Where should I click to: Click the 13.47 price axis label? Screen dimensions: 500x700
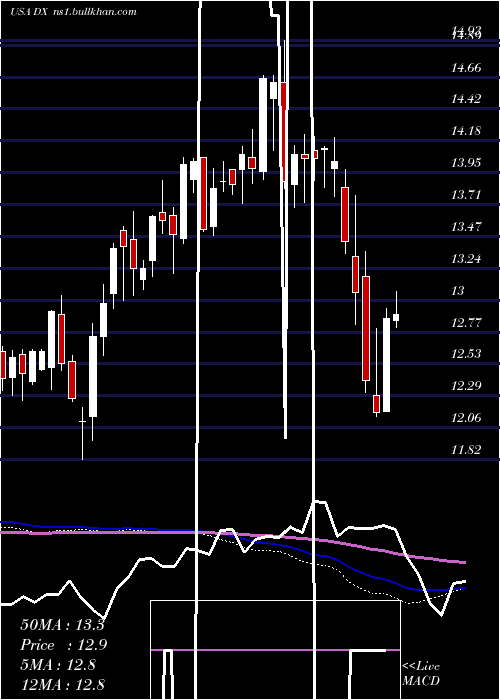[x=466, y=226]
